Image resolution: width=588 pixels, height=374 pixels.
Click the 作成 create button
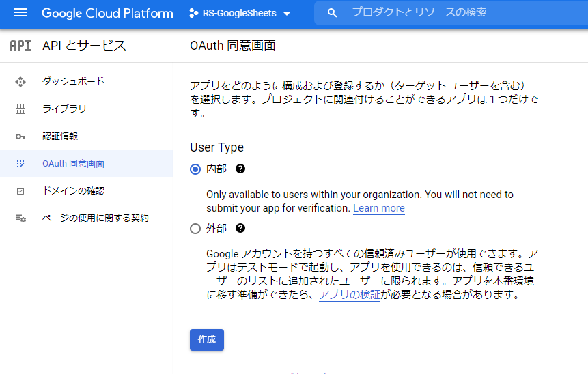point(207,340)
